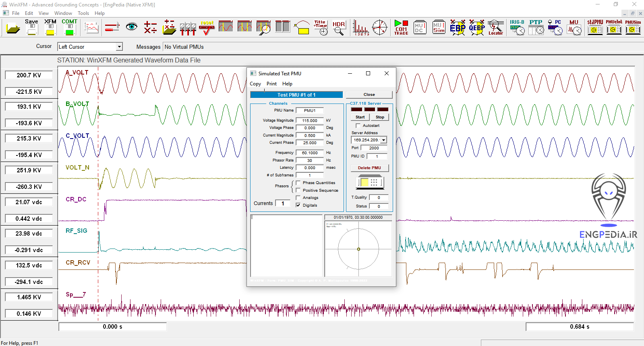The width and height of the screenshot is (644, 346).
Task: Open the IRIG-B clock icon
Action: click(x=517, y=28)
